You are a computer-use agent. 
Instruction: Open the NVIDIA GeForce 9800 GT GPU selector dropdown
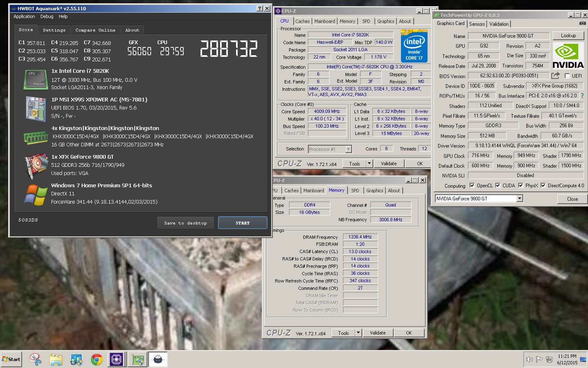(519, 198)
